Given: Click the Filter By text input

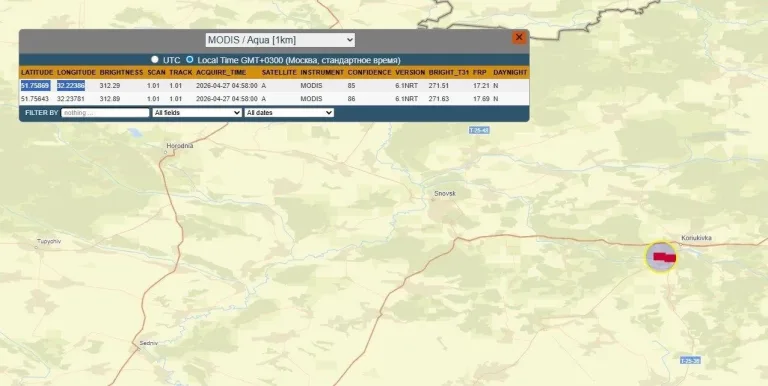Looking at the screenshot, I should tap(105, 113).
